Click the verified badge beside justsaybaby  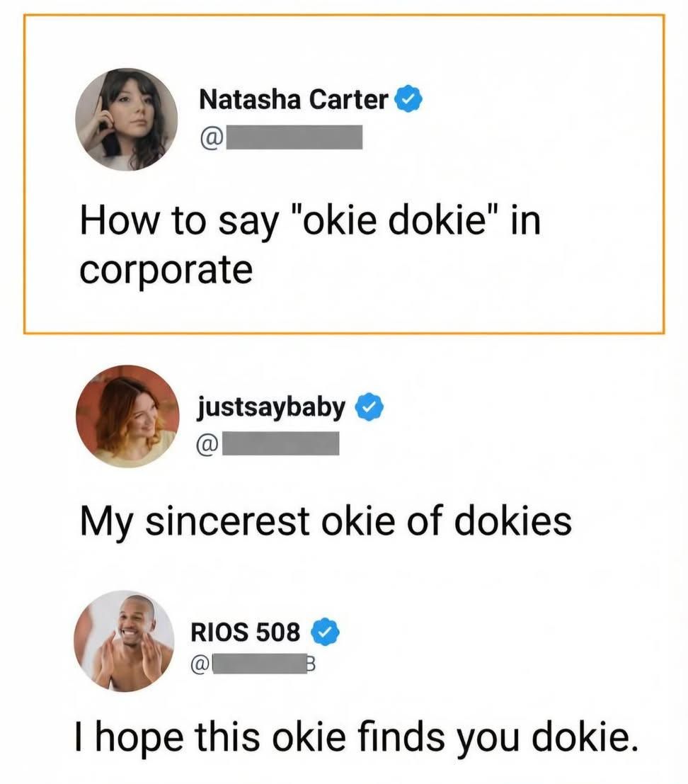[x=369, y=408]
